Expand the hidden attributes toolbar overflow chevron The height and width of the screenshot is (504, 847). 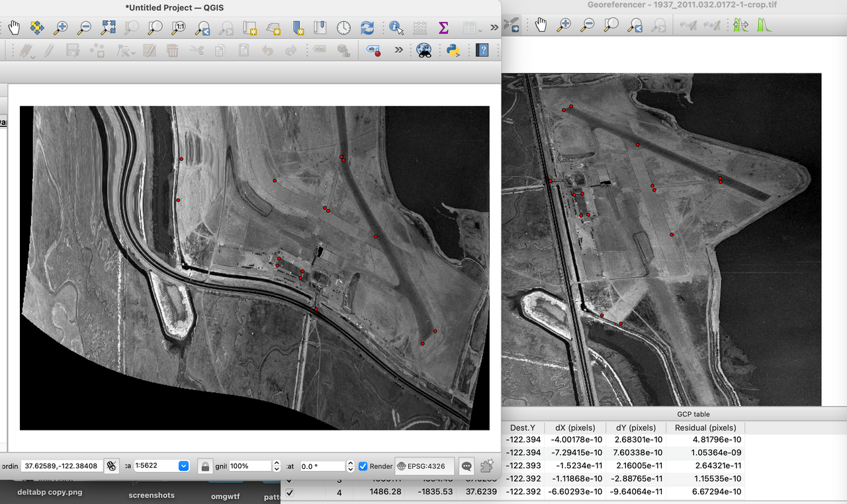pyautogui.click(x=494, y=28)
